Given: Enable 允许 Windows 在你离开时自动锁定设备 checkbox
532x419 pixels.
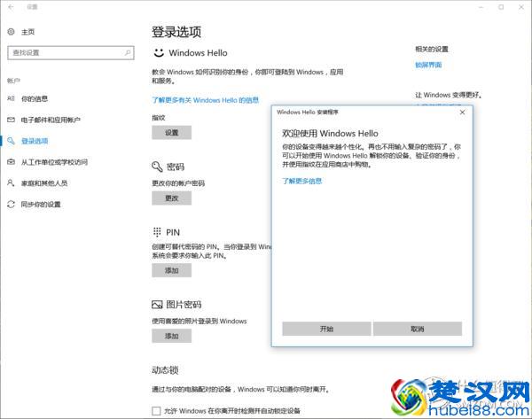Looking at the screenshot, I should pyautogui.click(x=156, y=411).
